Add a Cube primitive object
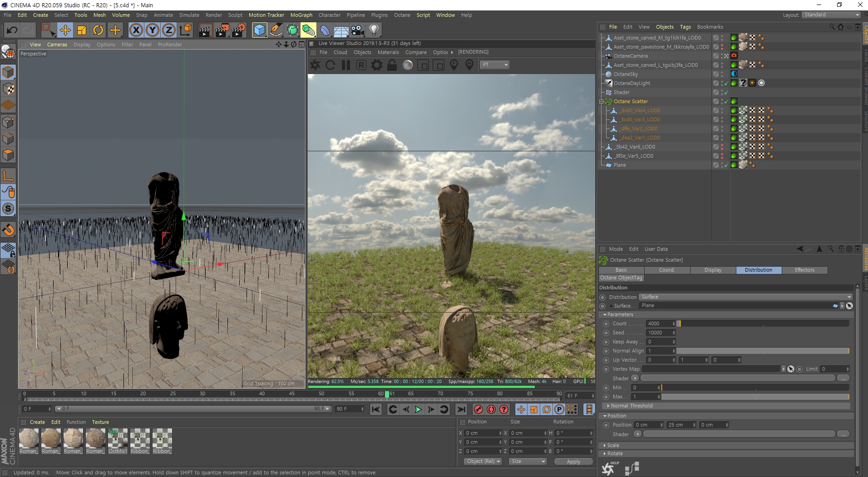Viewport: 868px width, 477px height. click(259, 30)
